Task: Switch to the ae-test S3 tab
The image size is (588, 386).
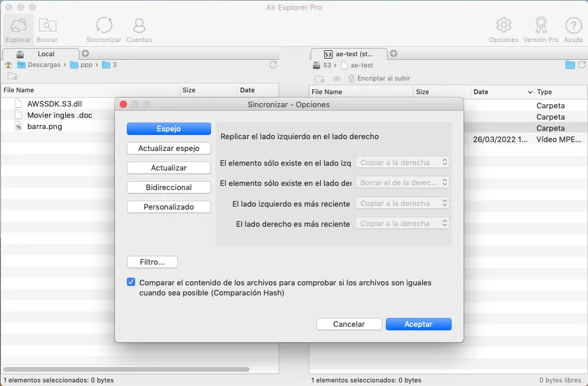Action: [x=349, y=54]
